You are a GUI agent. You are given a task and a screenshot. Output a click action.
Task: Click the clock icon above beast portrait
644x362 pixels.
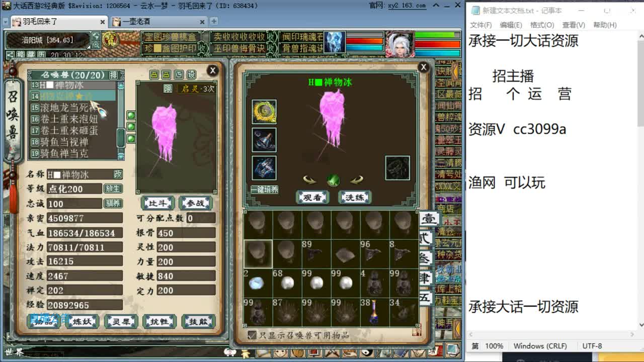pos(179,75)
